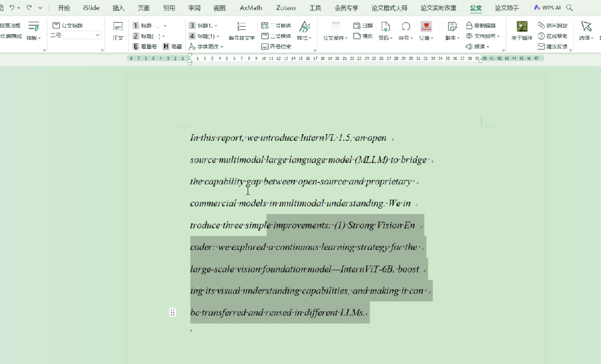Click the H 隐藏 button

pos(173,46)
